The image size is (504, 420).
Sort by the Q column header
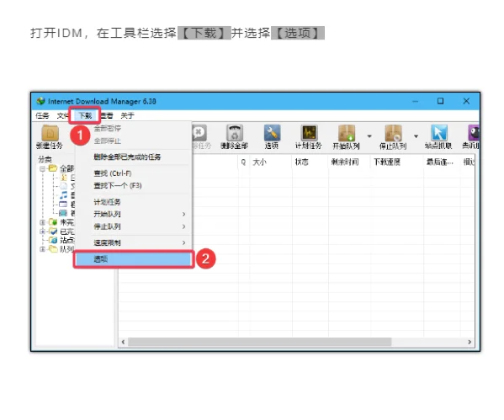pyautogui.click(x=244, y=162)
